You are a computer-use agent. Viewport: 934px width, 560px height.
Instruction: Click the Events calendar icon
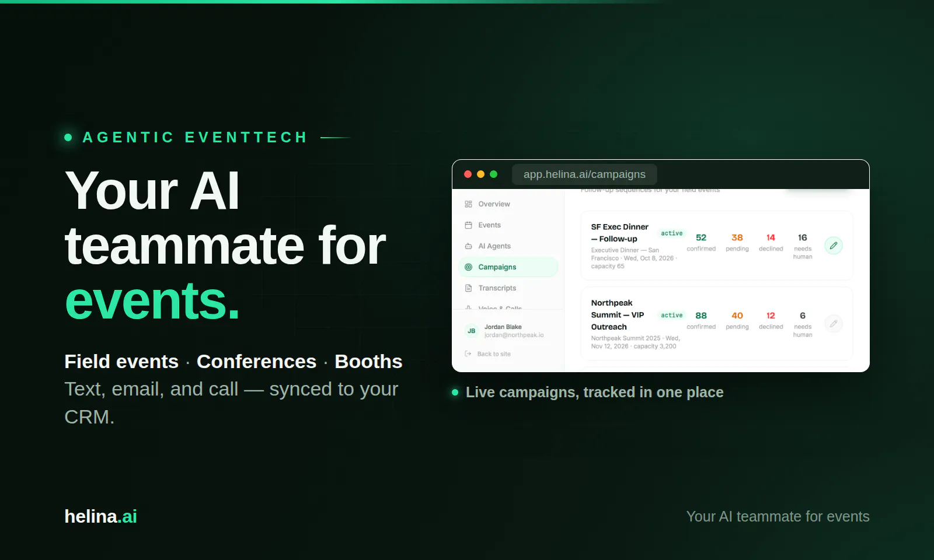click(x=468, y=225)
